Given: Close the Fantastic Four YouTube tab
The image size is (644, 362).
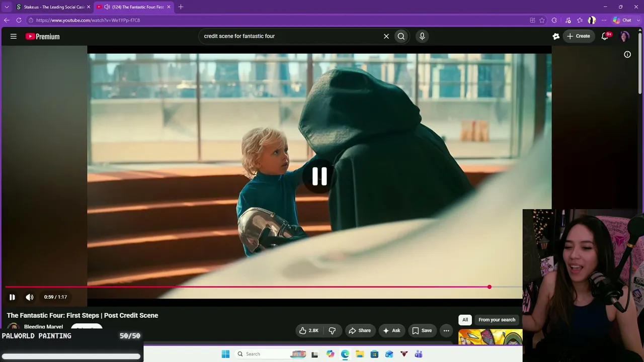Looking at the screenshot, I should (169, 7).
